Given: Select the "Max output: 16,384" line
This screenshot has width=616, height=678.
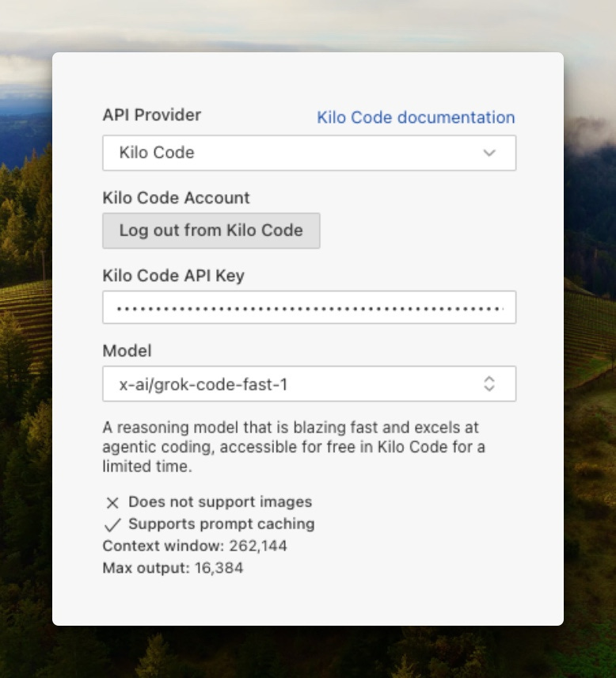Looking at the screenshot, I should [x=173, y=568].
